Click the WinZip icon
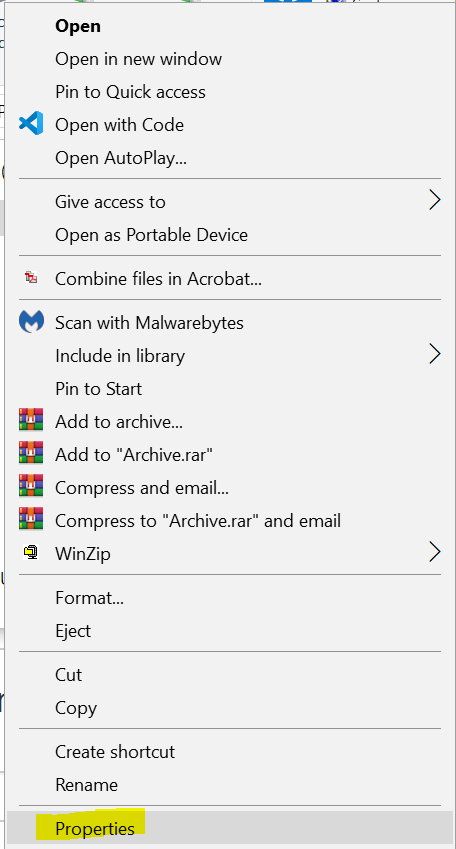The height and width of the screenshot is (849, 456). pyautogui.click(x=31, y=552)
